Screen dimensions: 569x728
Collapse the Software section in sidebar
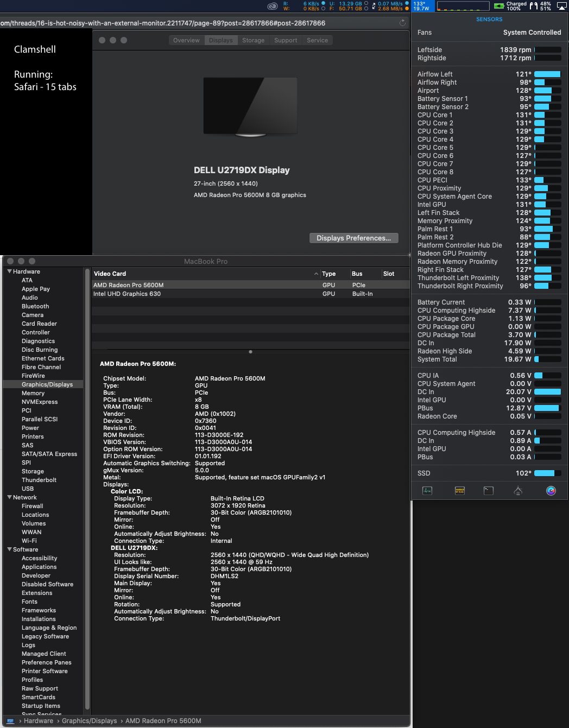pyautogui.click(x=9, y=549)
